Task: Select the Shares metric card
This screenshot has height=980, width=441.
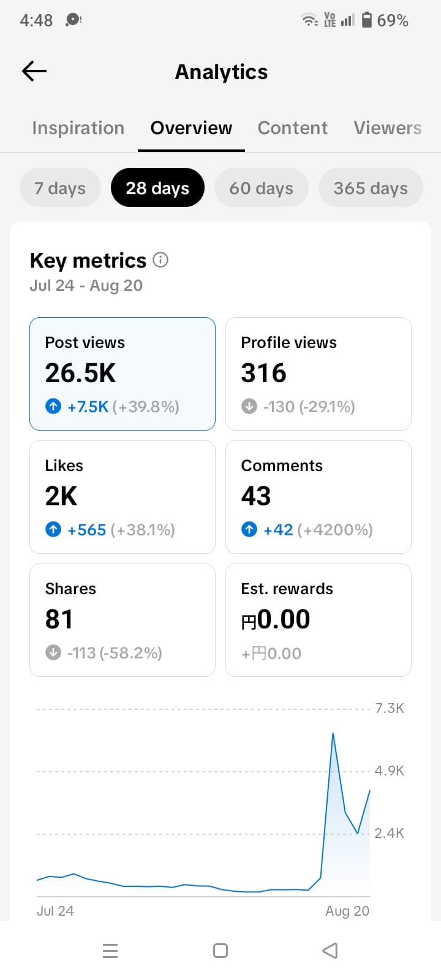Action: coord(123,620)
